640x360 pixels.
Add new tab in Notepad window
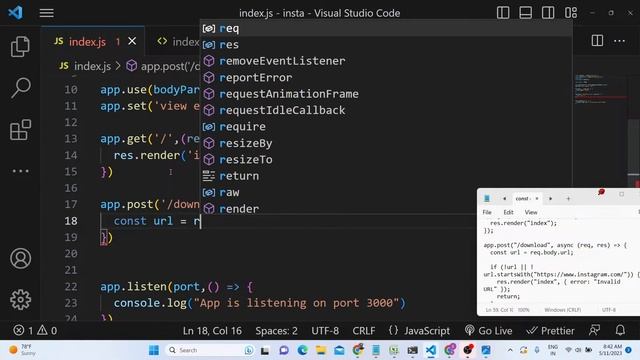point(568,199)
